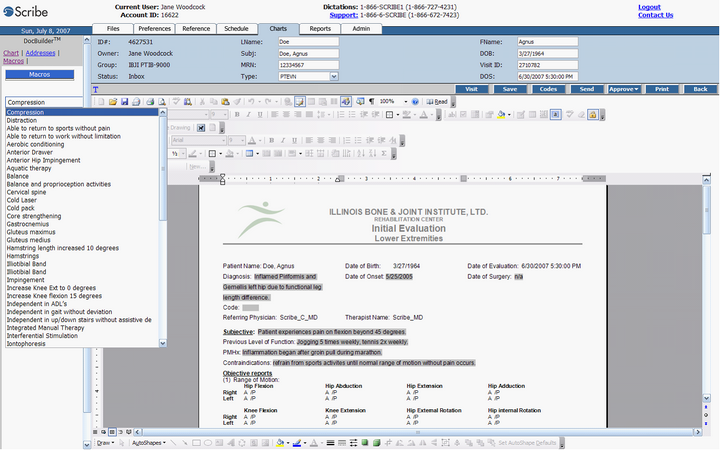Click the blue Help question mark icon
Viewport: 720px width, 450px height.
tap(415, 101)
